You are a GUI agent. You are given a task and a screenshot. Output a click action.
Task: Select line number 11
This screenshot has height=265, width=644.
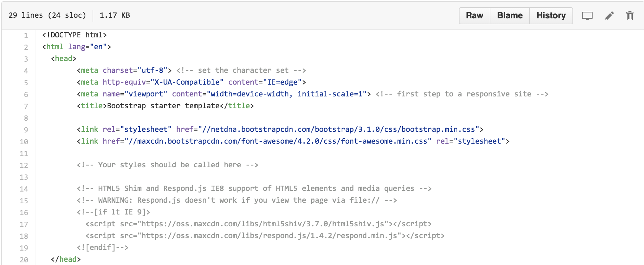[24, 153]
